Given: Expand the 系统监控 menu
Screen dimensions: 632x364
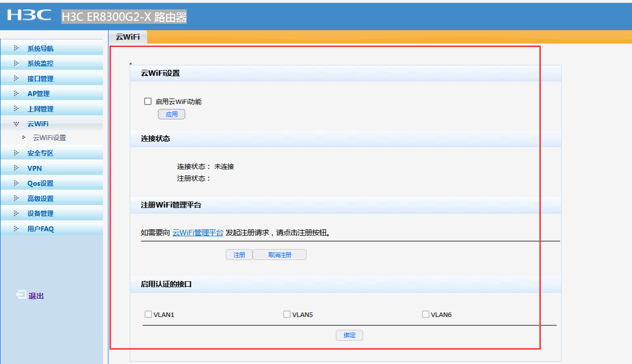Looking at the screenshot, I should (x=52, y=63).
